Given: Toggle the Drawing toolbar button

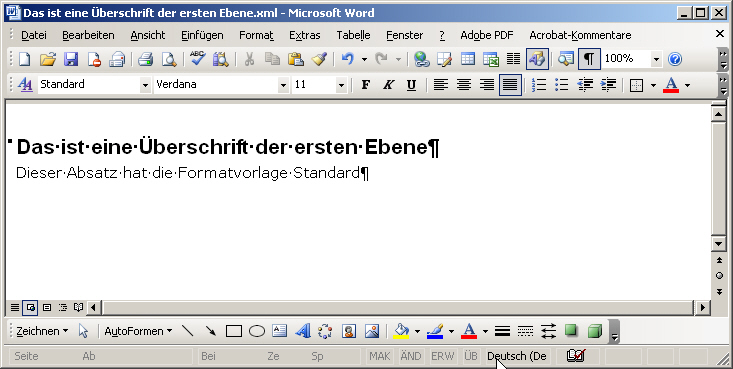Looking at the screenshot, I should (x=537, y=59).
